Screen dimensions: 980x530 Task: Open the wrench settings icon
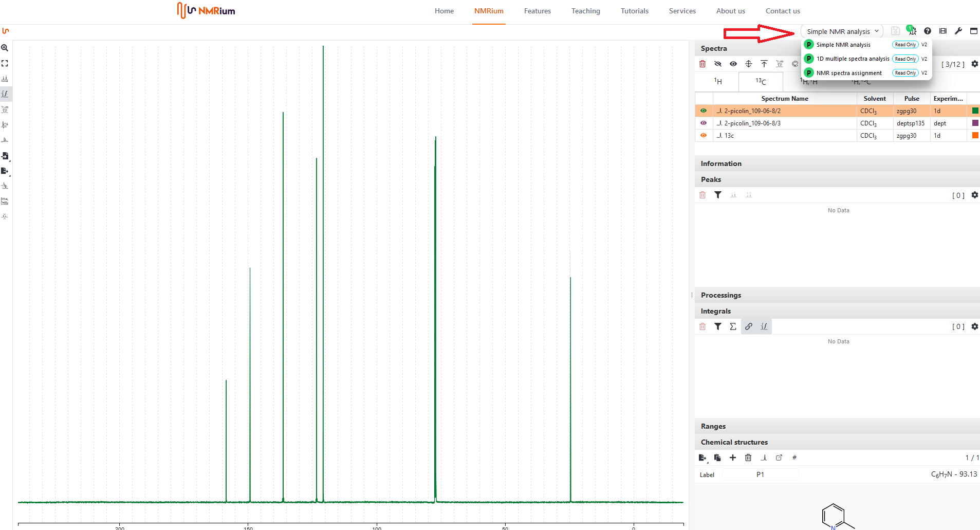958,31
